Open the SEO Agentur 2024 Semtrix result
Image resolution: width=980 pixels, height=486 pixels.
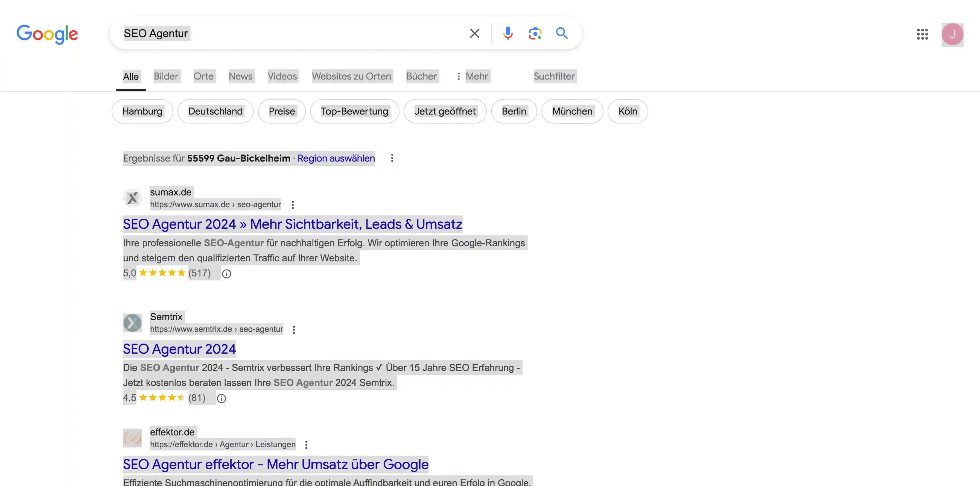tap(179, 349)
